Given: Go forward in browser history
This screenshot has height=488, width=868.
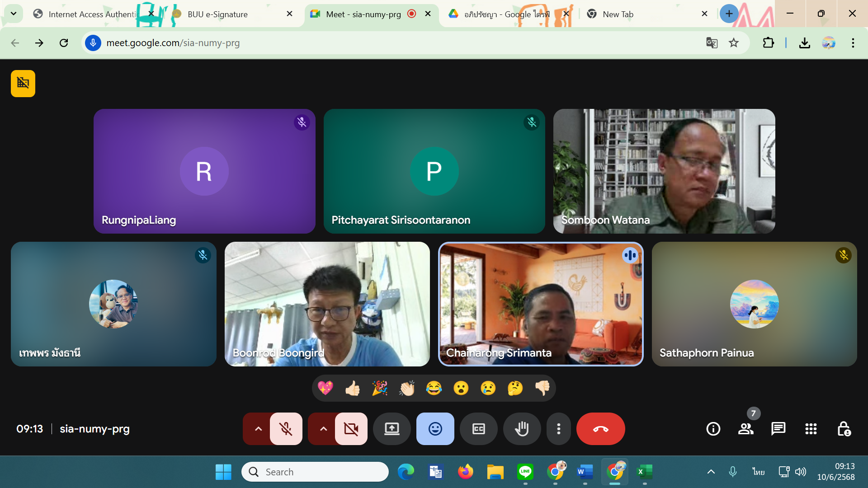Looking at the screenshot, I should (x=39, y=43).
